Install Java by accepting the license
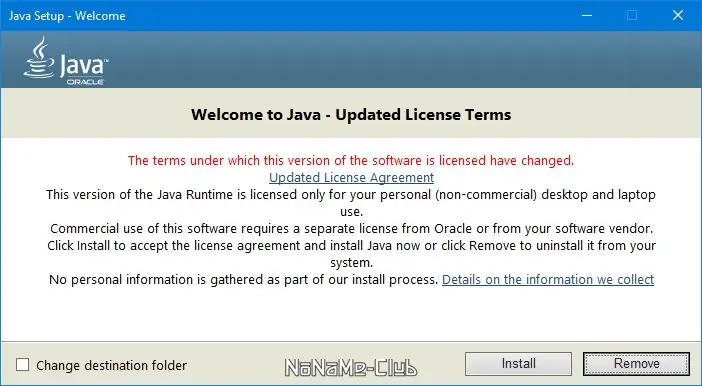 tap(518, 364)
